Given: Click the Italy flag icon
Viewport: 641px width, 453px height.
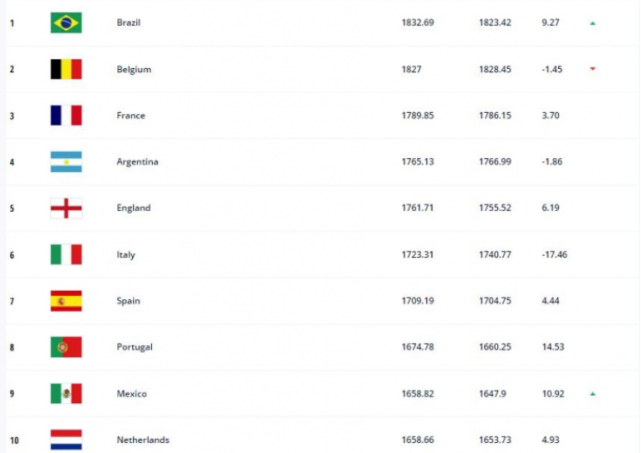Looking at the screenshot, I should (66, 254).
